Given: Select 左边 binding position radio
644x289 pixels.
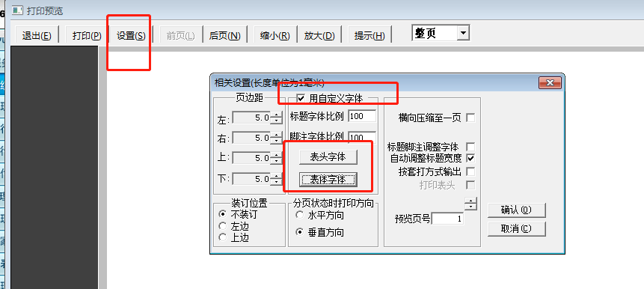Looking at the screenshot, I should click(223, 226).
